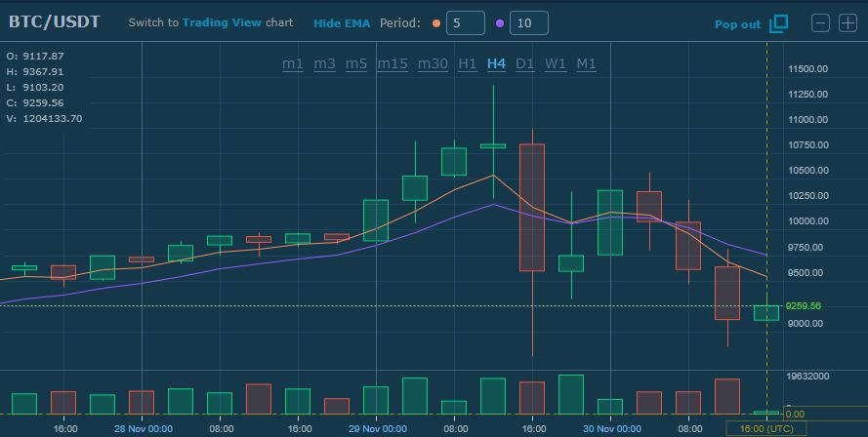Select the m15 timeframe
Viewport: 868px width, 437px height.
[x=393, y=63]
